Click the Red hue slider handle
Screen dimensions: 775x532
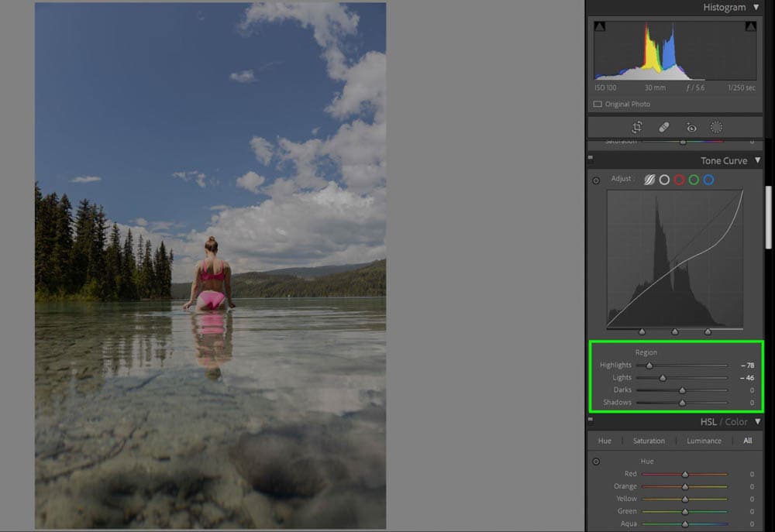click(684, 474)
